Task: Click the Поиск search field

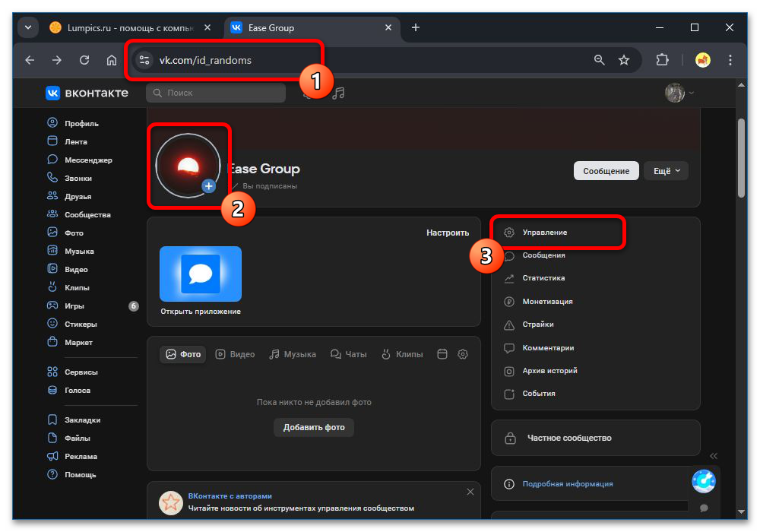Action: point(217,93)
